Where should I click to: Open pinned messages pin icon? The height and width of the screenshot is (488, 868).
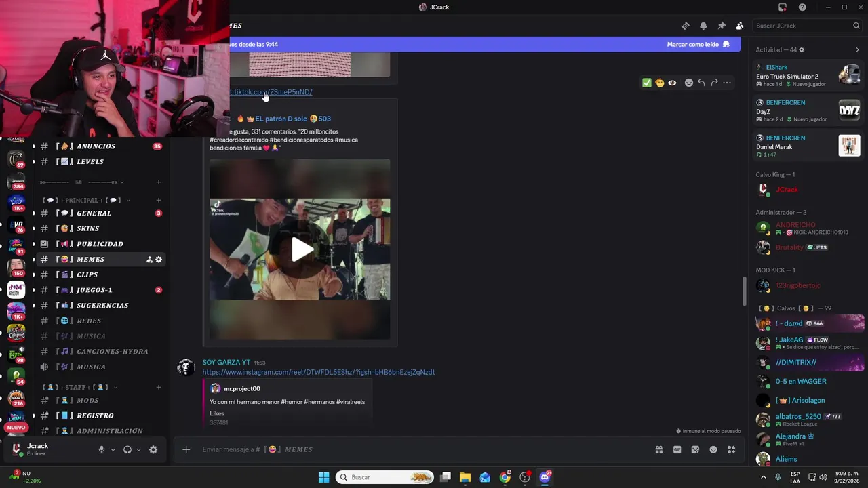click(x=722, y=26)
